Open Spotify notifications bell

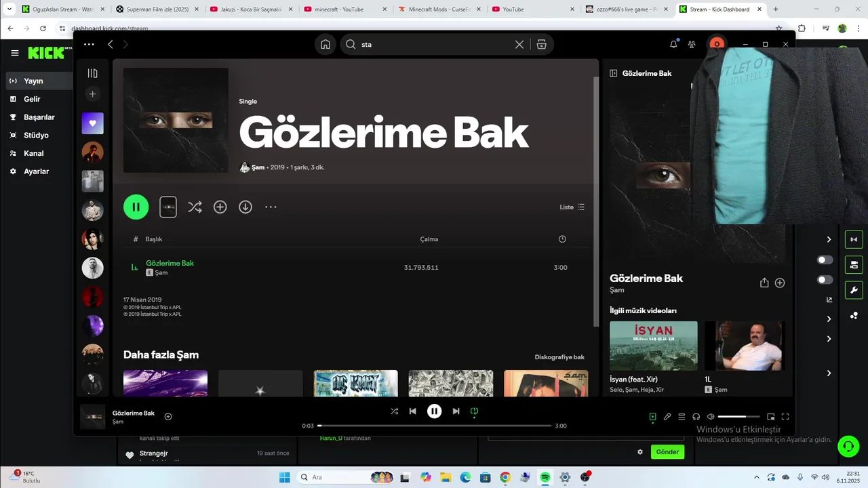tap(673, 44)
